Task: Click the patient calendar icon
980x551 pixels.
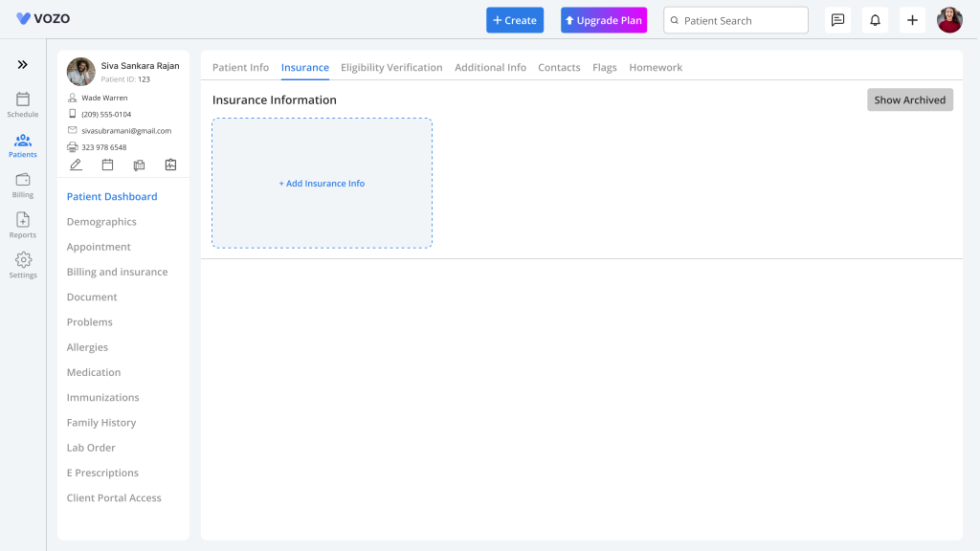Action: (x=107, y=165)
